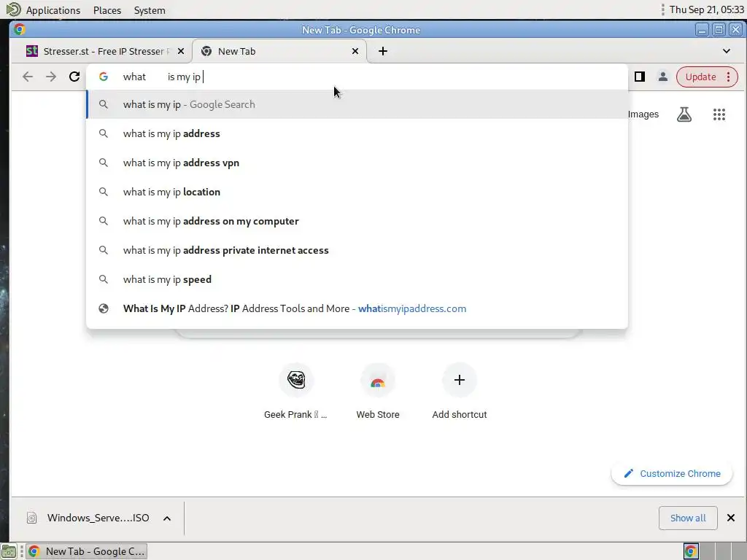
Task: Go back with the left arrow
Action: tap(28, 77)
